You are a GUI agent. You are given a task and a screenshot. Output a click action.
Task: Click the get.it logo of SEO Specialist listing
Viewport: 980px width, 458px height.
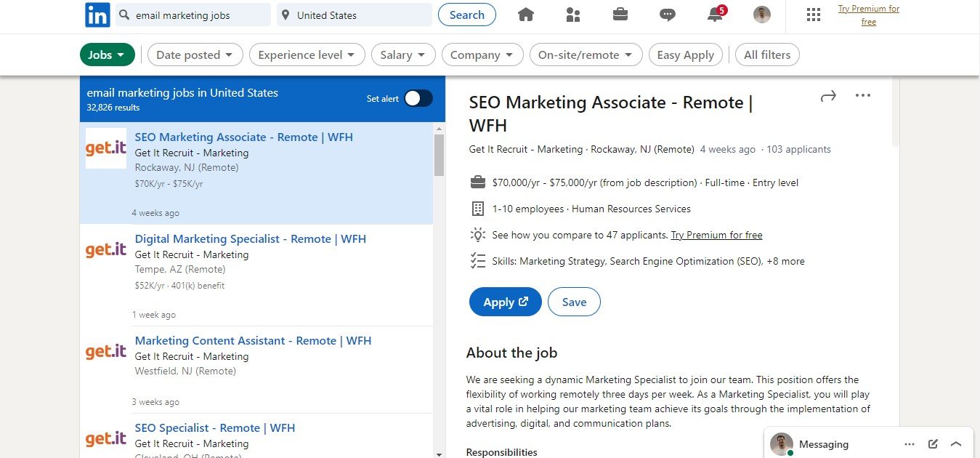pyautogui.click(x=106, y=439)
